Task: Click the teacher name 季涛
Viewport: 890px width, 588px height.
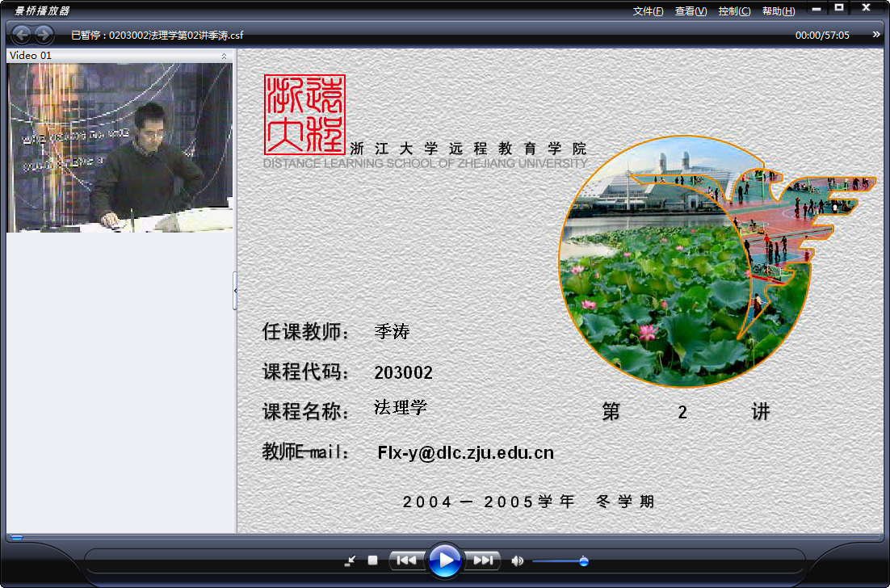Action: (393, 331)
